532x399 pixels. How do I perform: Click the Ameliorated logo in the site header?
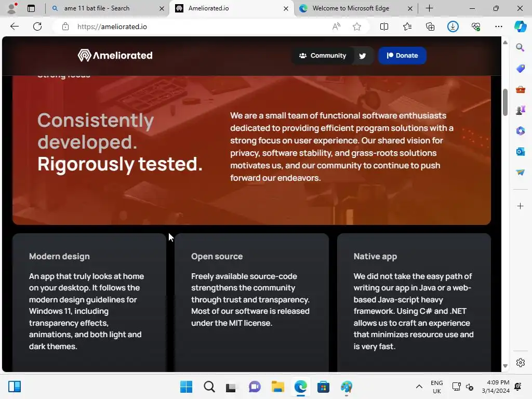[x=115, y=55]
